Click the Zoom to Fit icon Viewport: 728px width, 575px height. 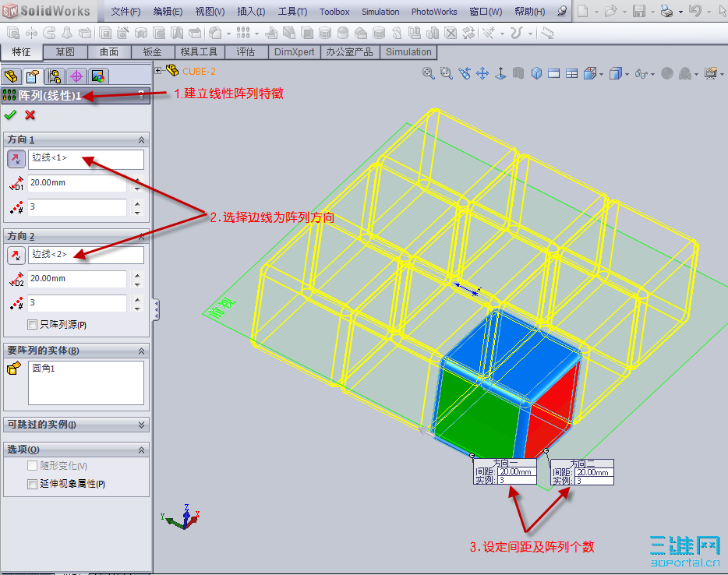coord(428,73)
